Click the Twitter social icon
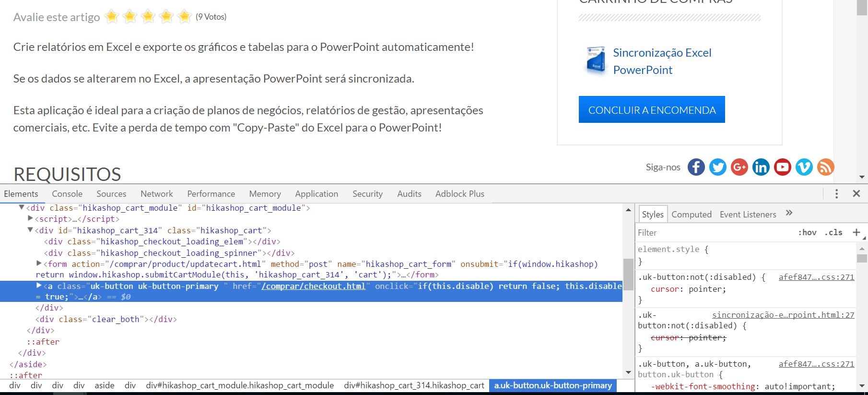The width and height of the screenshot is (868, 395). (x=717, y=167)
